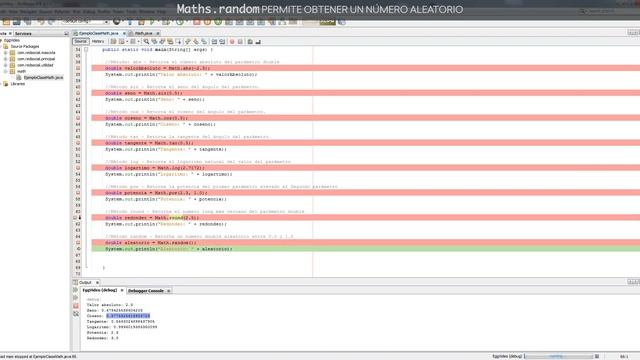Screen dimensions: 640x360
Task: Click the Stop Macro Recording icon beside the red one
Action: coord(240,42)
